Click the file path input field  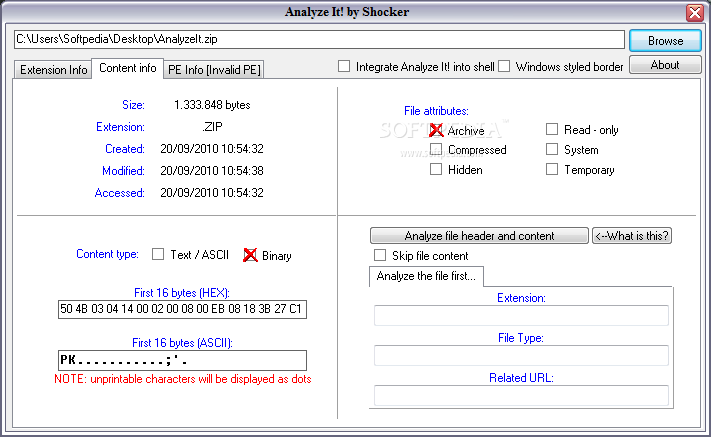coord(319,39)
